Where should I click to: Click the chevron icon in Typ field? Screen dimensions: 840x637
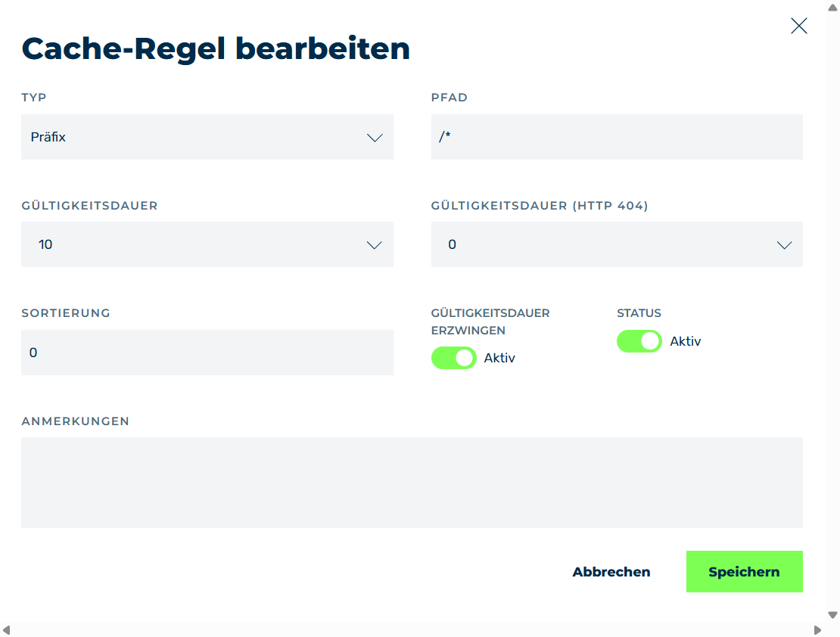[x=375, y=138]
